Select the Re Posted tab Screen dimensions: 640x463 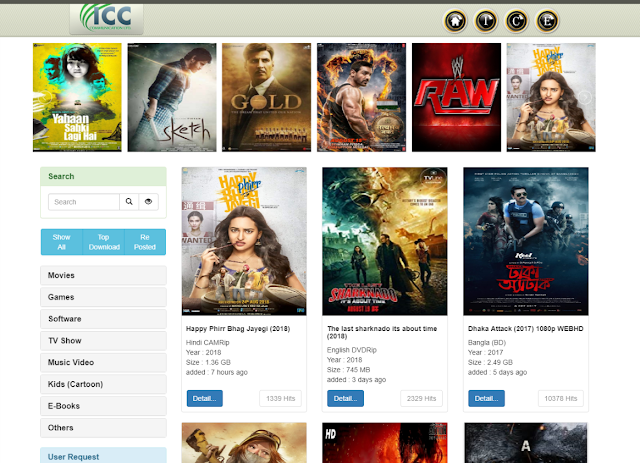[145, 242]
